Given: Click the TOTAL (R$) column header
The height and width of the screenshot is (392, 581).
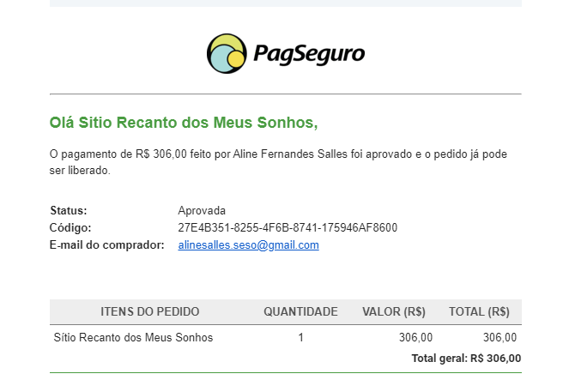Looking at the screenshot, I should click(479, 311).
